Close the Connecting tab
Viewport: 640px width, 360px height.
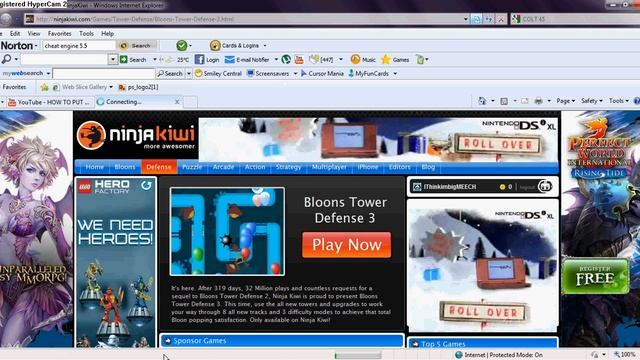click(x=177, y=102)
